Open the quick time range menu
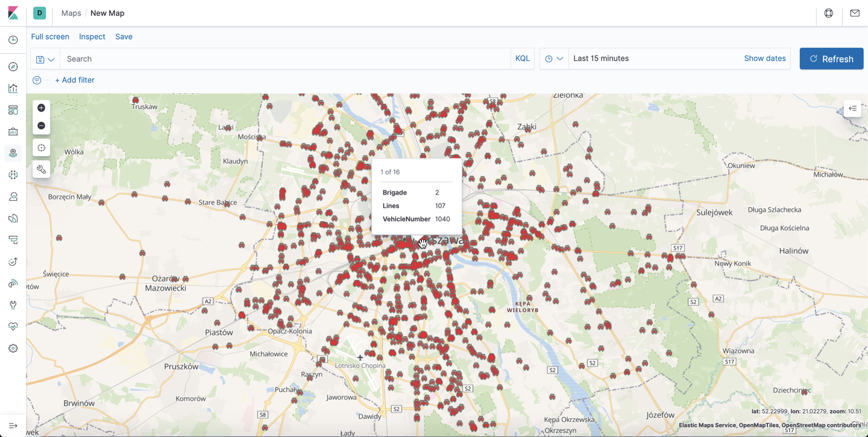 pyautogui.click(x=554, y=59)
